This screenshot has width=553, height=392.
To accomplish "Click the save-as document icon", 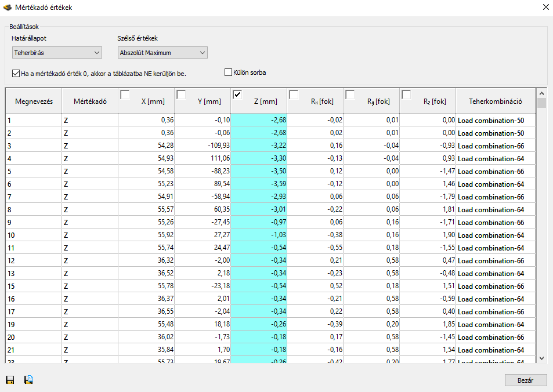I will pyautogui.click(x=28, y=380).
